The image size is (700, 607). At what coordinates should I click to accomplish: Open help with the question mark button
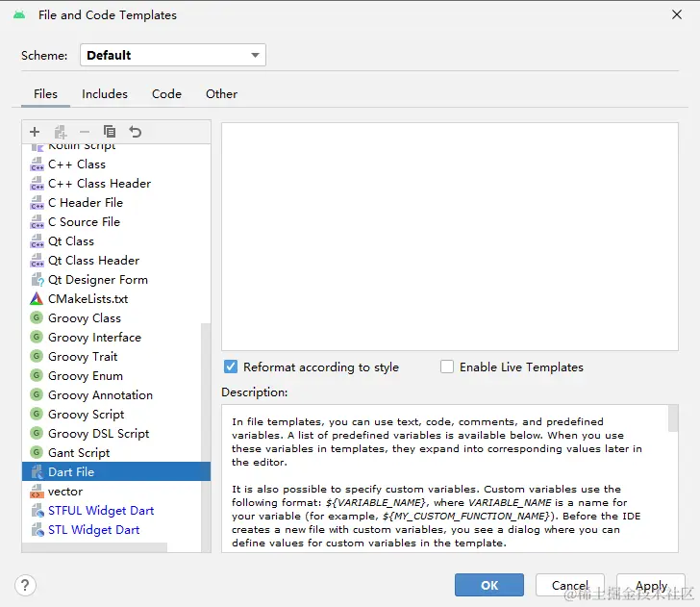click(x=25, y=585)
